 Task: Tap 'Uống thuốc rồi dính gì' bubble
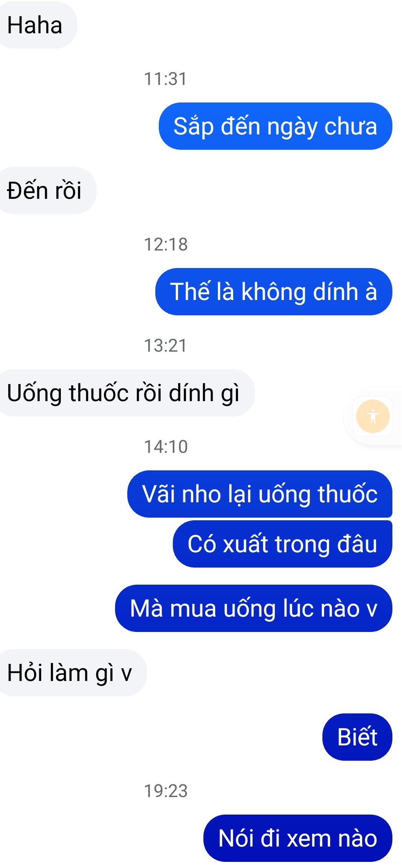pyautogui.click(x=126, y=393)
